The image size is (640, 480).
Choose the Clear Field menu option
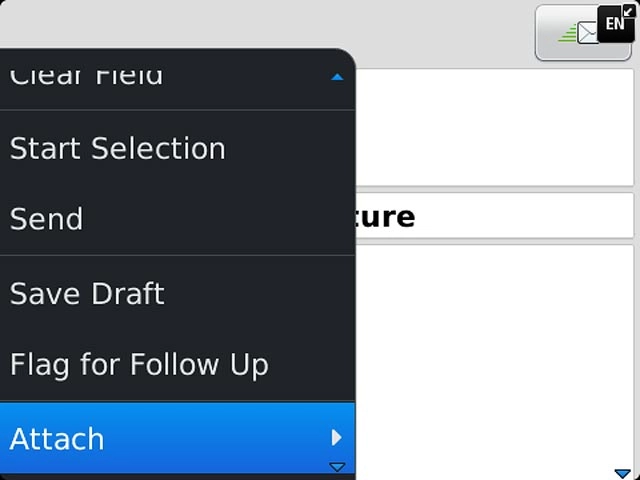(x=86, y=76)
